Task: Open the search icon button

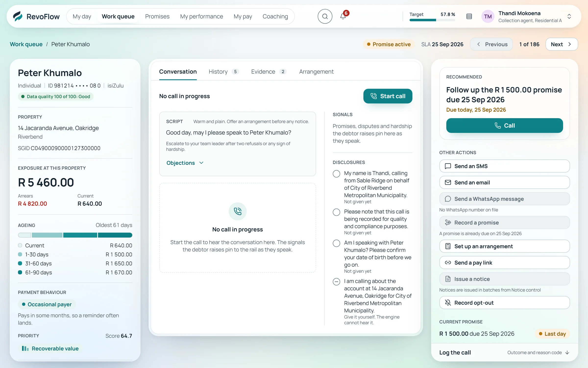Action: click(x=325, y=16)
